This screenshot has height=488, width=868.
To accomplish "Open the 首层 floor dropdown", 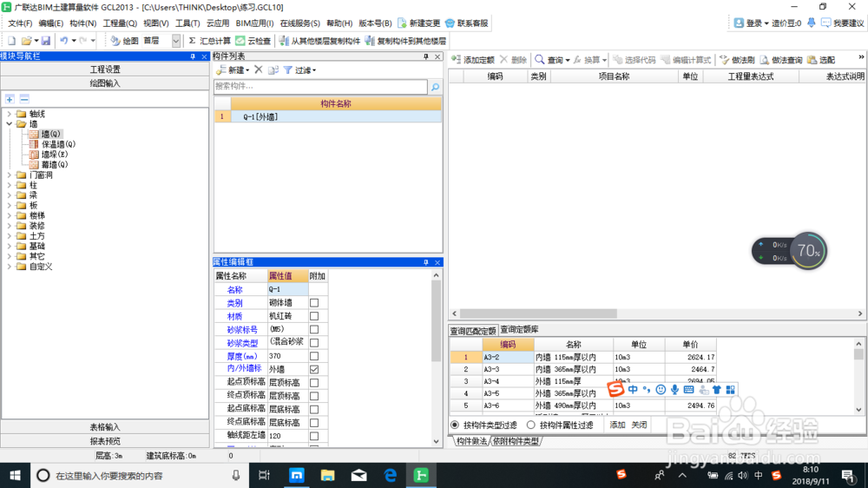I will pos(176,41).
